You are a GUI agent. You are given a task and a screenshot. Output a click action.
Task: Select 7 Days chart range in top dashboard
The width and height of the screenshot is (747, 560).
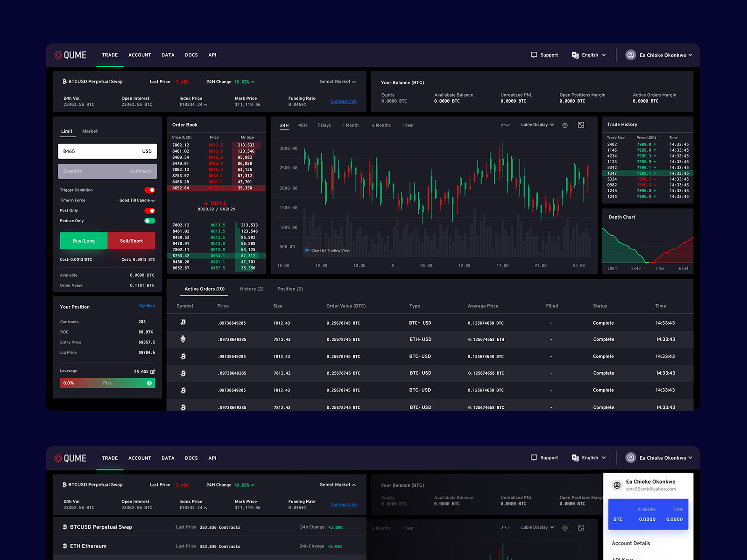click(x=324, y=125)
